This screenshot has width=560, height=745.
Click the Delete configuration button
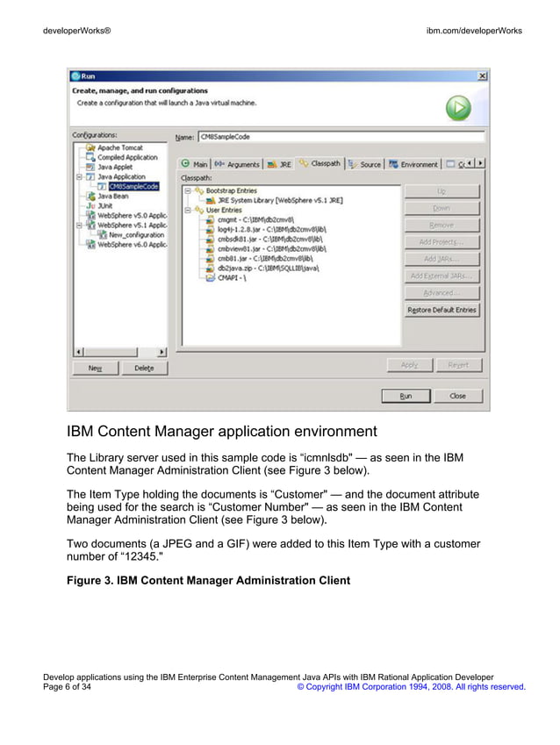(145, 369)
